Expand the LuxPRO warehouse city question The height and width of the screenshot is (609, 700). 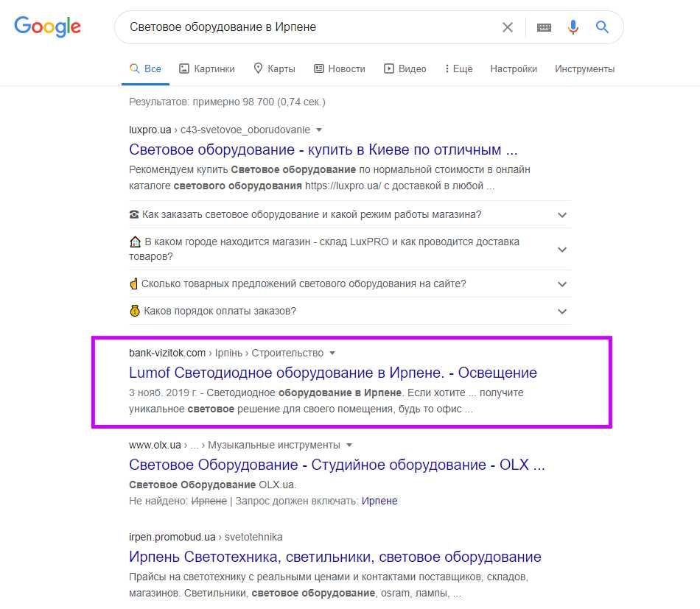point(562,249)
